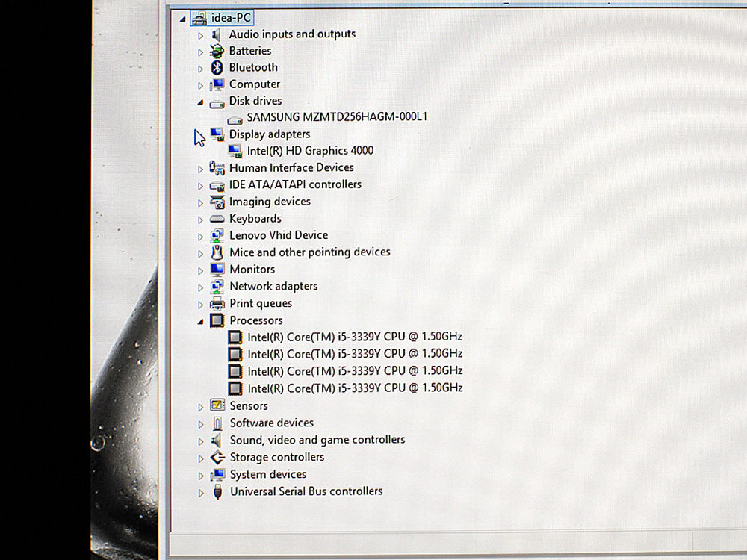Viewport: 747px width, 560px height.
Task: Select Display adapters label
Action: (270, 134)
